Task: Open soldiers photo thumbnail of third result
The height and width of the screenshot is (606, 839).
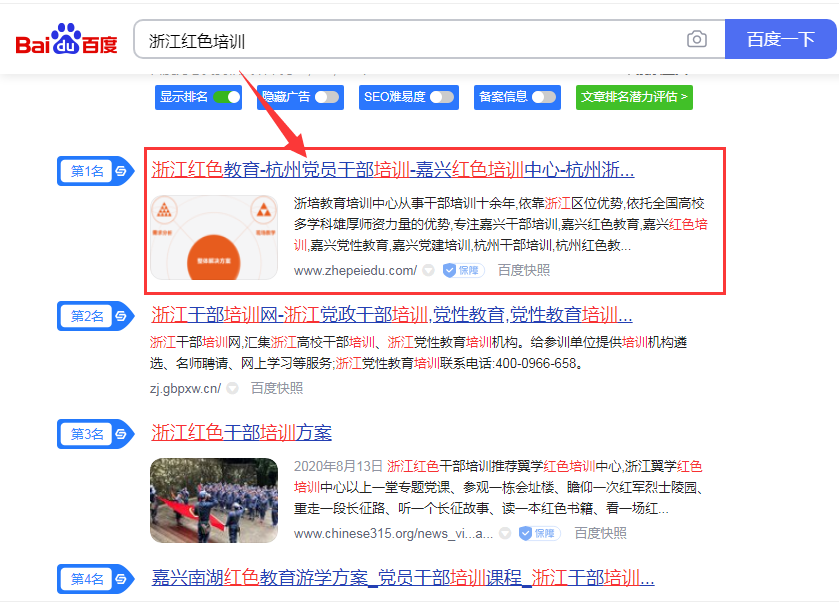Action: tap(214, 501)
